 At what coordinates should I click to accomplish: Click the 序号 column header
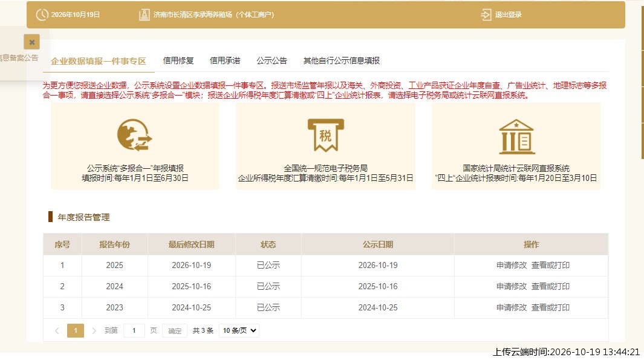point(62,244)
